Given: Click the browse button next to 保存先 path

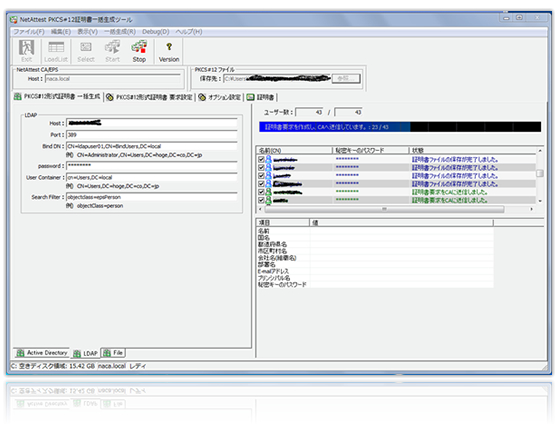Looking at the screenshot, I should click(x=345, y=78).
